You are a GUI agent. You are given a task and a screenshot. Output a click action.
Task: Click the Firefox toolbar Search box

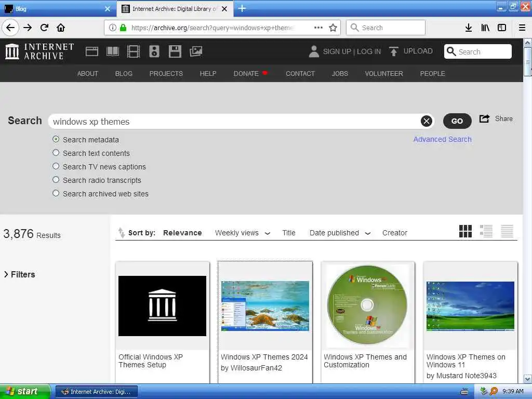tap(385, 28)
